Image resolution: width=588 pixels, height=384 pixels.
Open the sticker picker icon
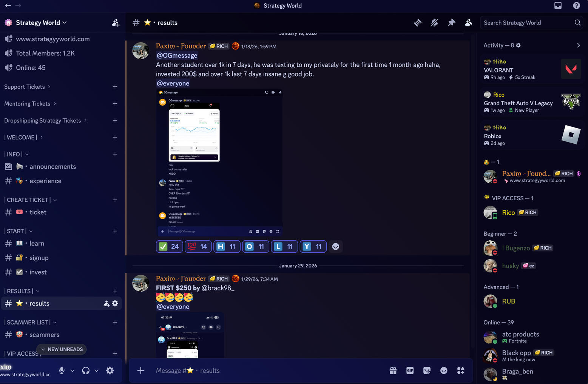[427, 370]
